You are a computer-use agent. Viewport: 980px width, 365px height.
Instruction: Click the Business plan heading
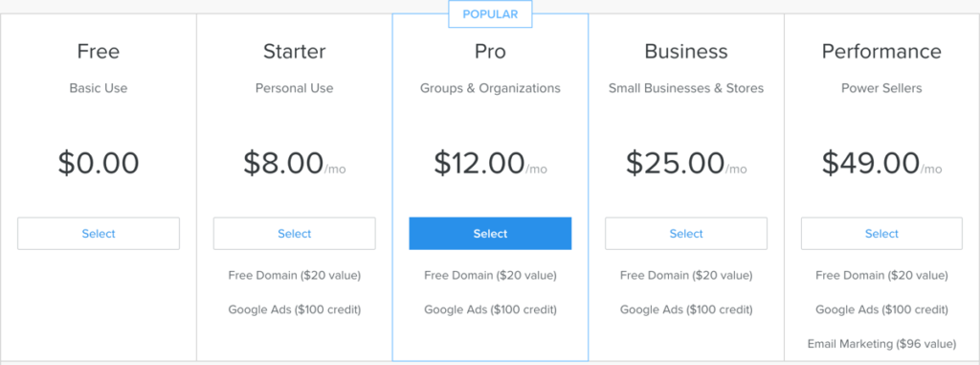(686, 52)
